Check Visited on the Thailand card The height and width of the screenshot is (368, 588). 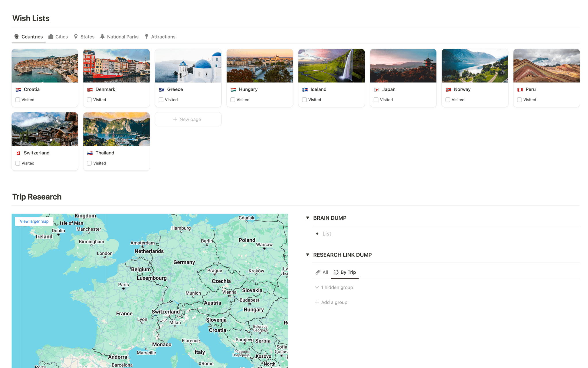(x=89, y=163)
